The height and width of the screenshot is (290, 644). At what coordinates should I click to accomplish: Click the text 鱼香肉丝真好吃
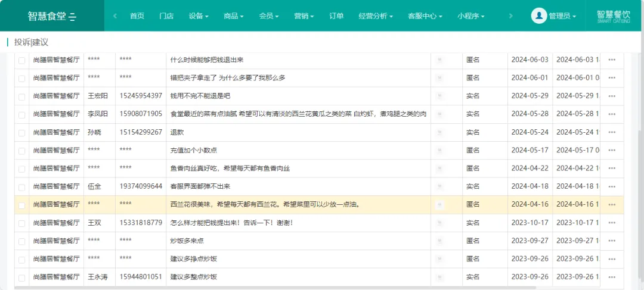[x=193, y=168]
